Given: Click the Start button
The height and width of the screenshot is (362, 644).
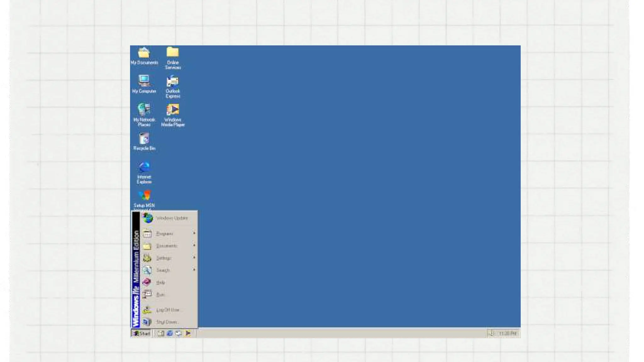Looking at the screenshot, I should coord(141,333).
